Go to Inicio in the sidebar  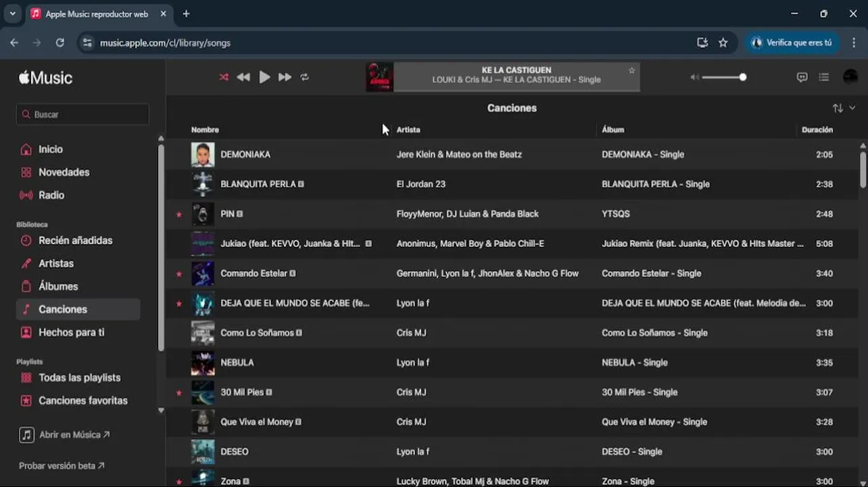click(x=51, y=149)
